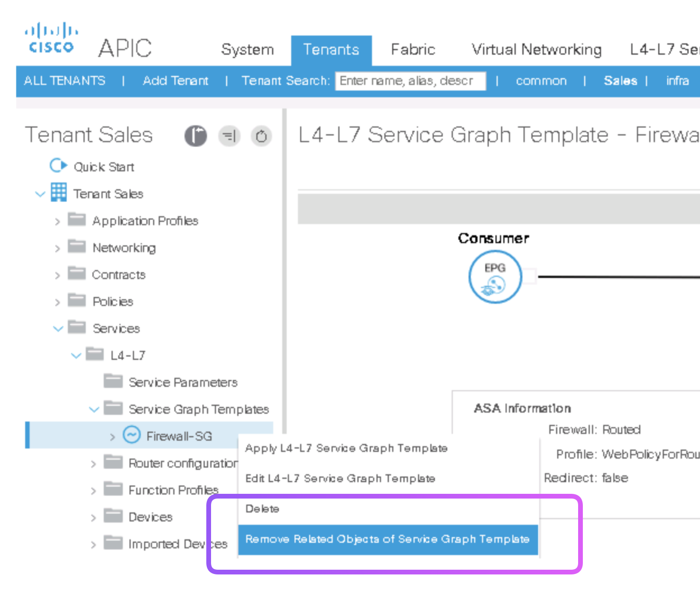The width and height of the screenshot is (700, 592).
Task: Collapse the Service Graph Templates node
Action: pyautogui.click(x=94, y=409)
